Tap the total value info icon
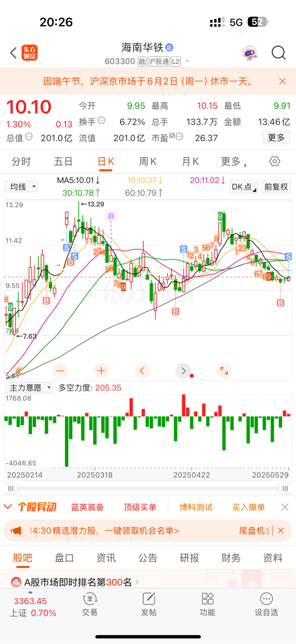The width and height of the screenshot is (296, 644). click(x=29, y=137)
